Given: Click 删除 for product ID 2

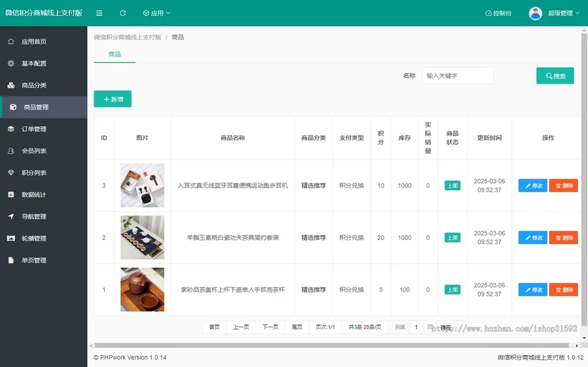Looking at the screenshot, I should point(563,237).
